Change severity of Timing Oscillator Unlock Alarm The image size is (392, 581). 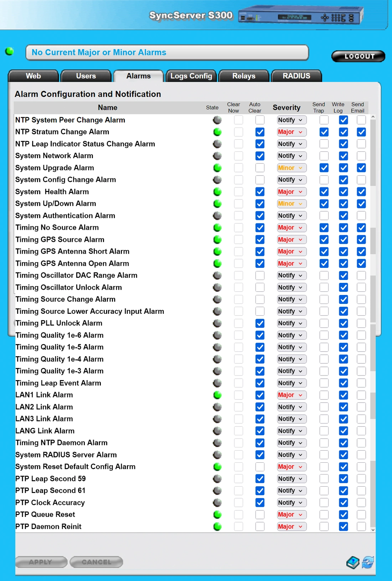292,287
